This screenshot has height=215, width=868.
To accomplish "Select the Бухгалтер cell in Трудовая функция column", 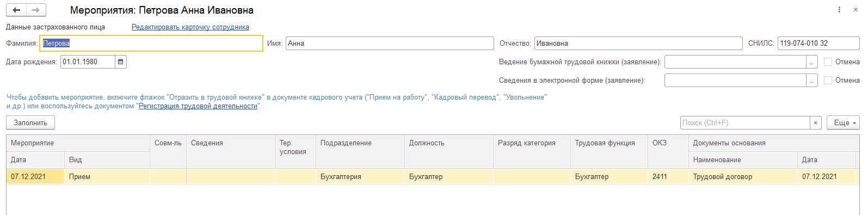I will coord(609,177).
